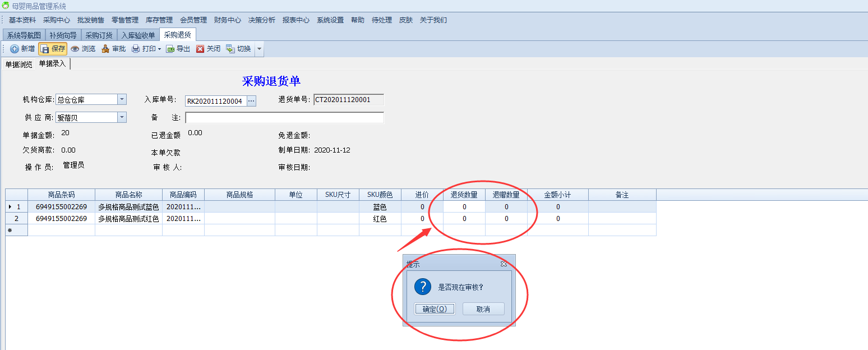Click the 蓝色 SKU color cell
This screenshot has width=868, height=350.
[x=380, y=207]
